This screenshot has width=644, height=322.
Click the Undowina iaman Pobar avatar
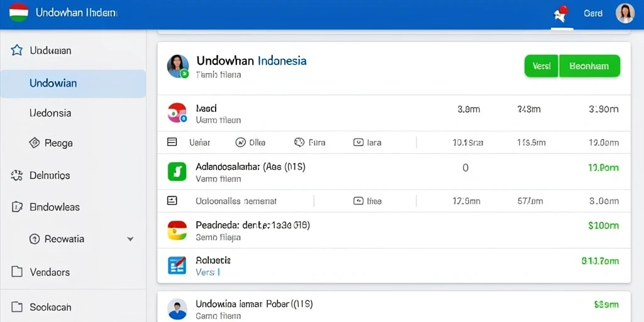[x=177, y=309]
